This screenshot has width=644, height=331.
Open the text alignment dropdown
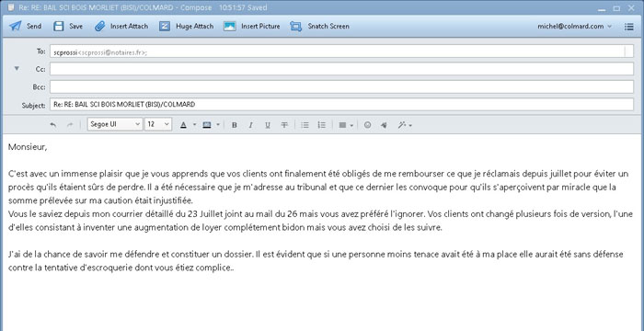pos(346,125)
